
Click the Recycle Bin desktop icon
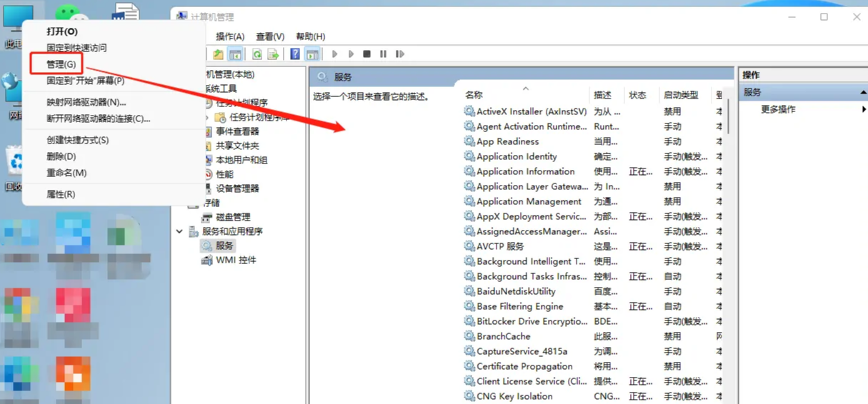[15, 161]
